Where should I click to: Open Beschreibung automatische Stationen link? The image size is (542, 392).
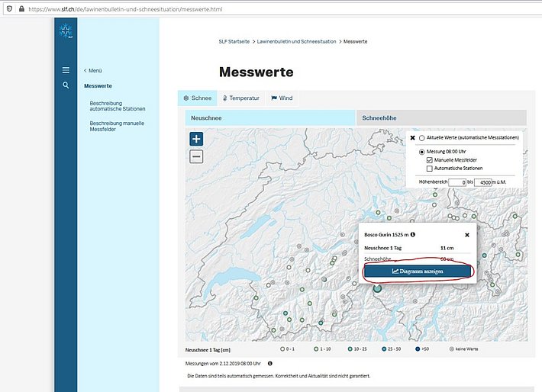(x=117, y=106)
